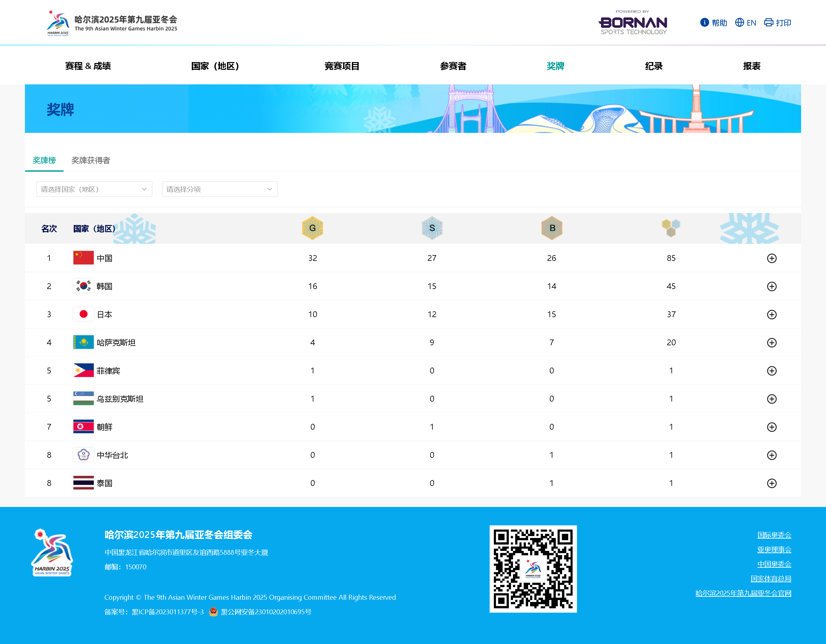Screen dimensions: 826x644
Task: Expand Kazakhstan's medal breakdown plus icon
Action: pyautogui.click(x=772, y=343)
